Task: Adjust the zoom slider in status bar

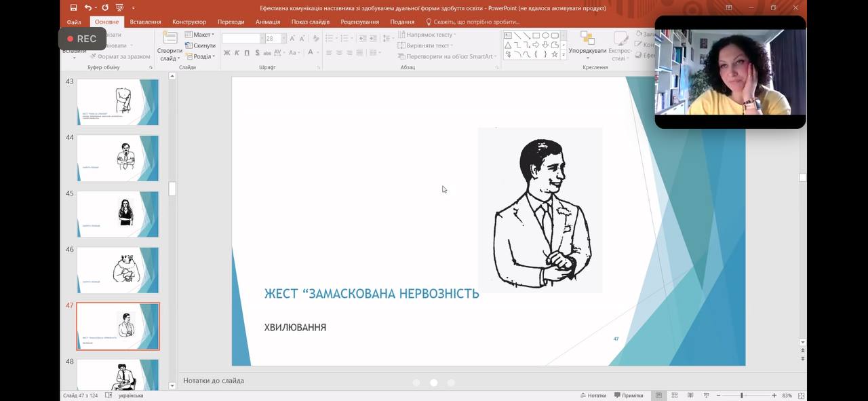Action: point(741,396)
